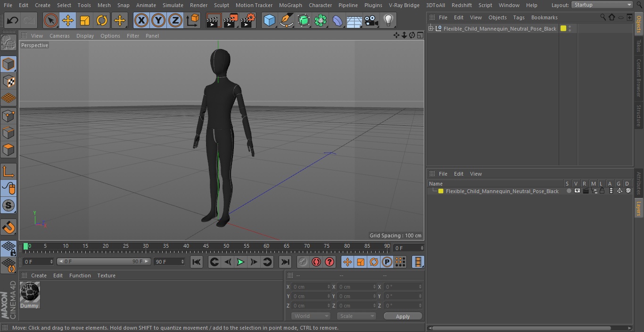The height and width of the screenshot is (332, 644).
Task: Switch to Polygons mode
Action: coord(8,150)
